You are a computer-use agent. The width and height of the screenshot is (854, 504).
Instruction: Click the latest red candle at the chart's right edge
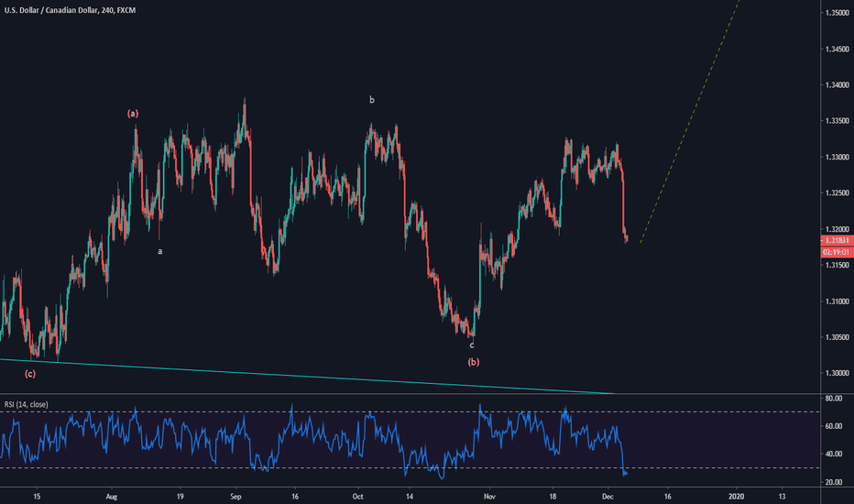pyautogui.click(x=626, y=237)
